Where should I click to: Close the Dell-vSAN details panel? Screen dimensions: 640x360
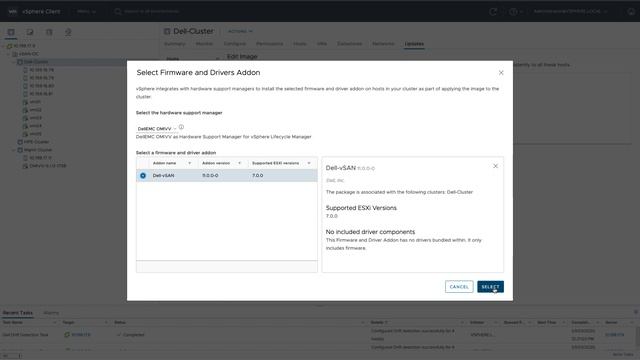click(x=496, y=166)
